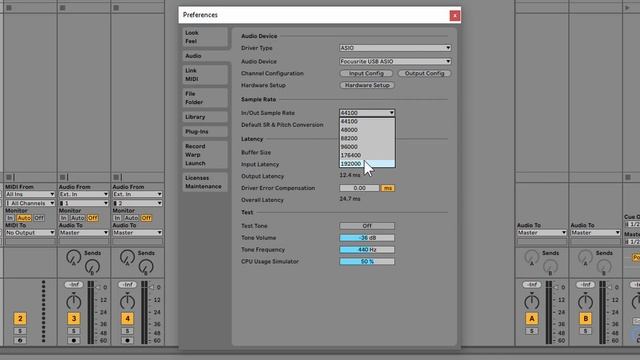Image resolution: width=640 pixels, height=360 pixels.
Task: Pick 48000 in sample rate list
Action: [367, 130]
